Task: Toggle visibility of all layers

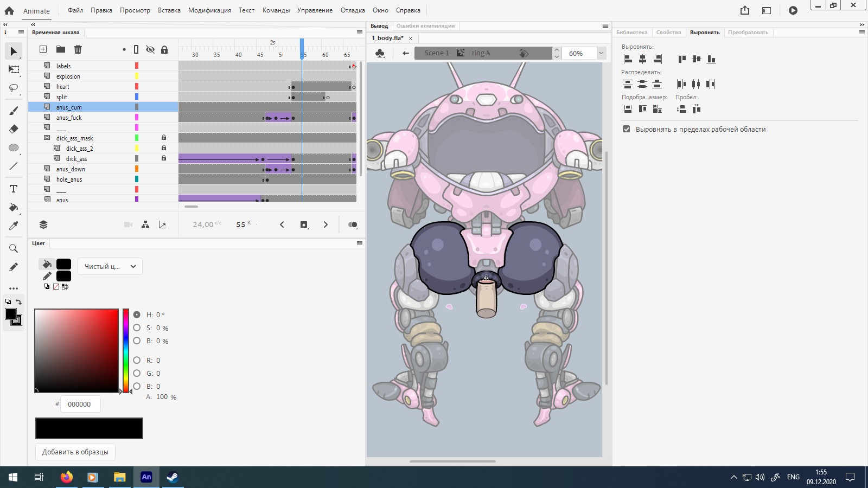Action: click(x=150, y=49)
